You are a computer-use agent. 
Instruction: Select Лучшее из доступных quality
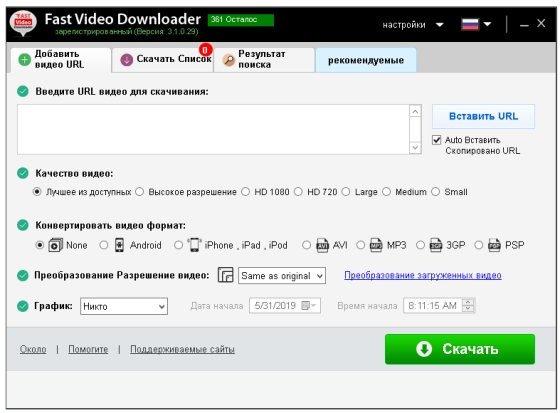tap(37, 192)
